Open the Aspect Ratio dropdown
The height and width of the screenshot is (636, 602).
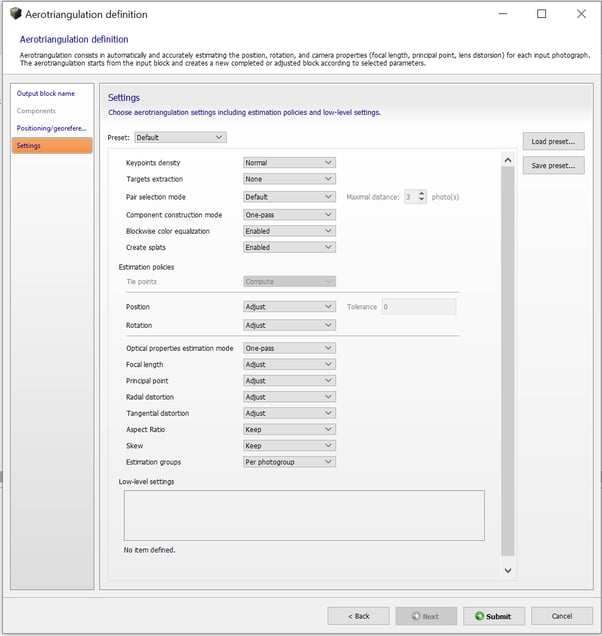tap(289, 429)
